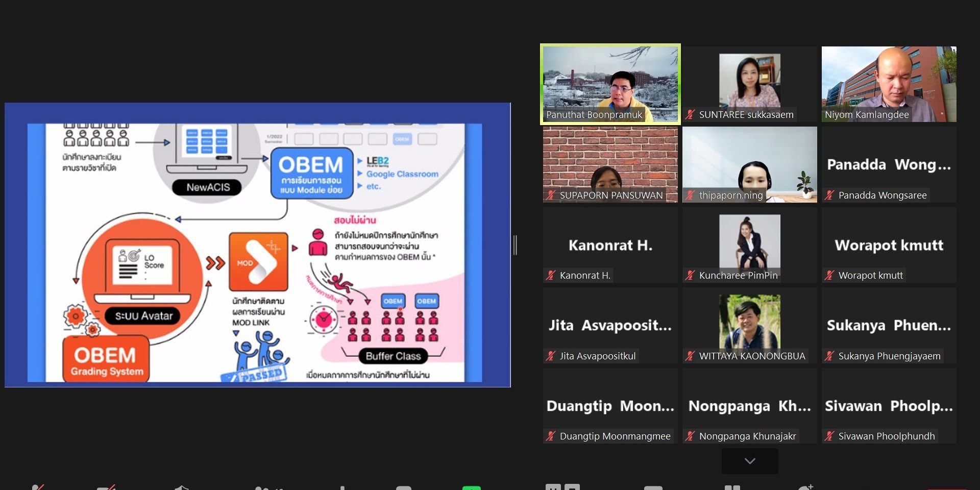Click muted mic icon beside Duangtip Moonmangmee

551,436
